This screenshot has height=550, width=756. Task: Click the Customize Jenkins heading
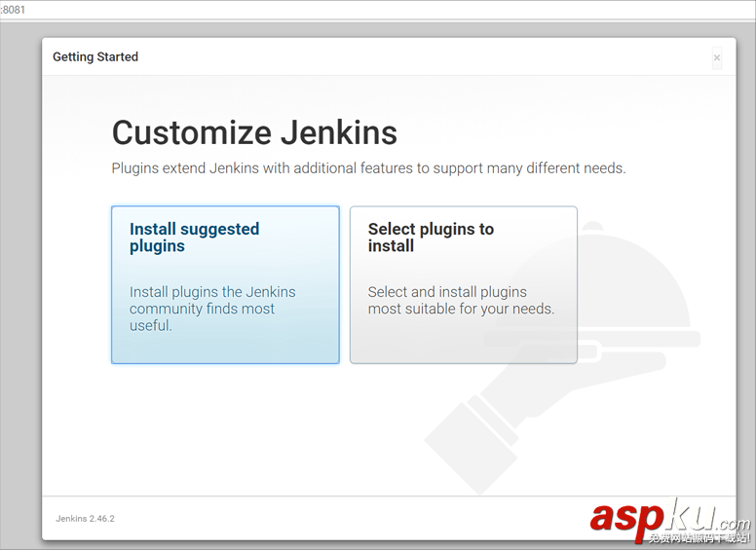[254, 132]
